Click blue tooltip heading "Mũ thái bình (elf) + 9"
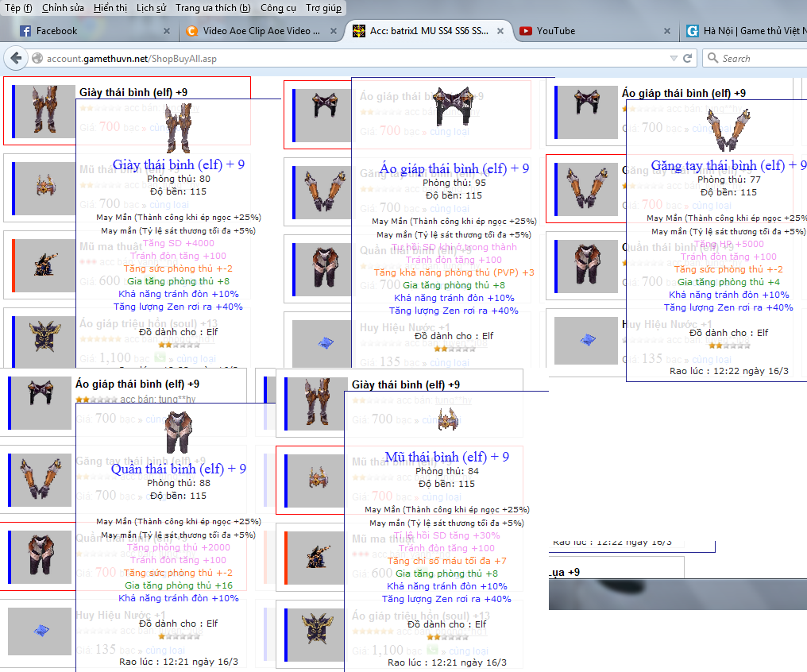This screenshot has height=672, width=807. click(x=446, y=457)
